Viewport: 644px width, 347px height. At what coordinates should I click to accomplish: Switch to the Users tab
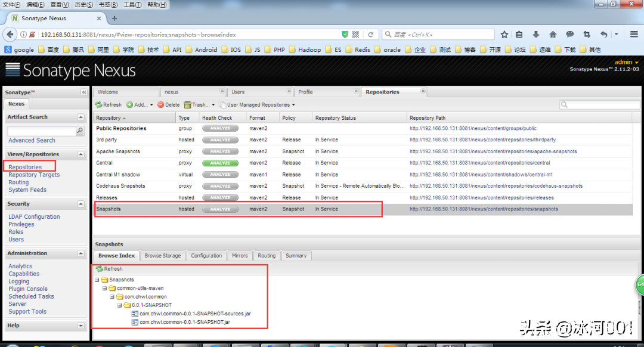(259, 92)
